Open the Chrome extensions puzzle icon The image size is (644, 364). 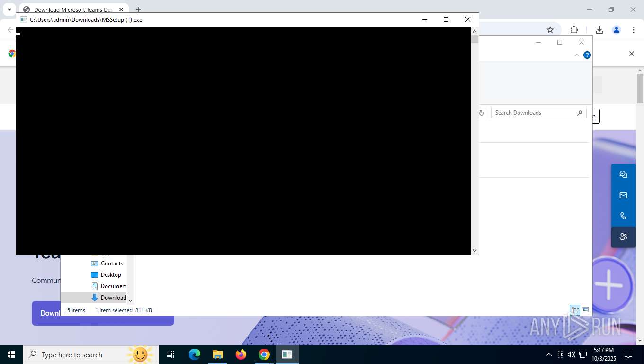coord(574,30)
